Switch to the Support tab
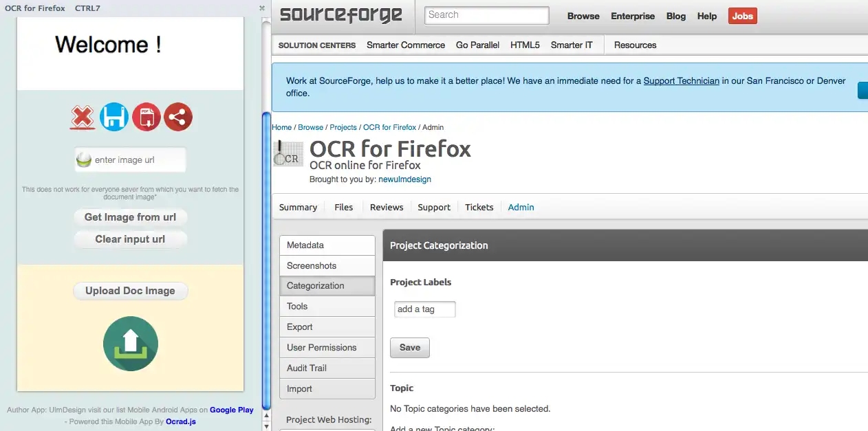Viewport: 868px width, 431px height. click(x=434, y=207)
